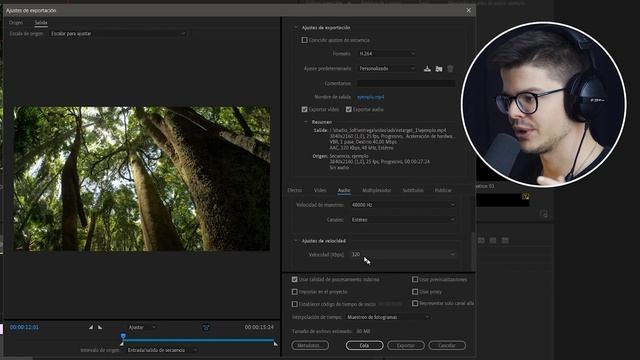Image resolution: width=640 pixels, height=360 pixels.
Task: Click the Cancelar button
Action: click(x=447, y=345)
